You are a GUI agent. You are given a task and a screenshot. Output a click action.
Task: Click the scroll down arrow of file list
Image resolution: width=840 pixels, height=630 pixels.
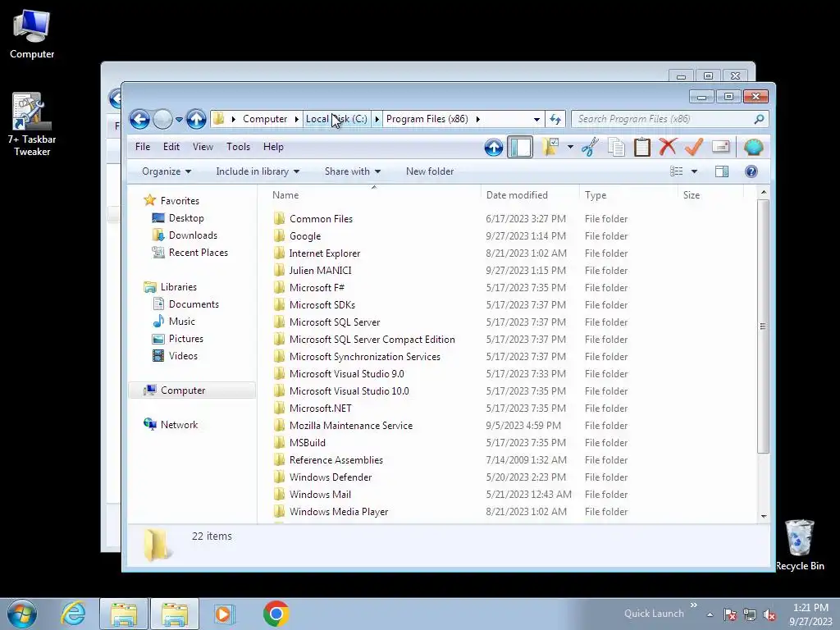coord(764,517)
